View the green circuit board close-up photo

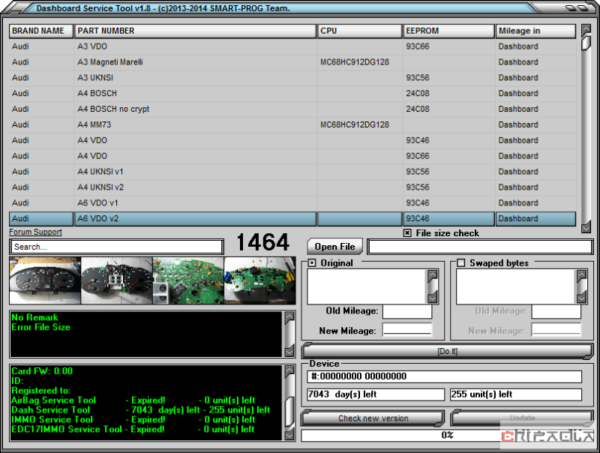point(188,280)
